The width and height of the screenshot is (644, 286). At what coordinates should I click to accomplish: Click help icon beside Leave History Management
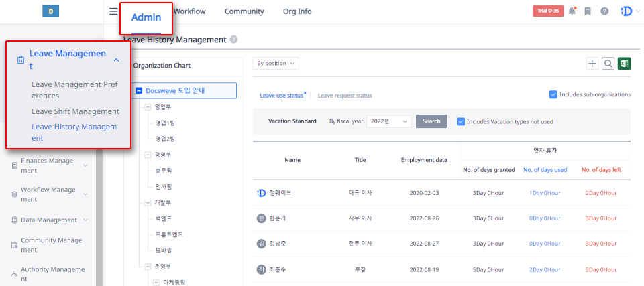233,40
